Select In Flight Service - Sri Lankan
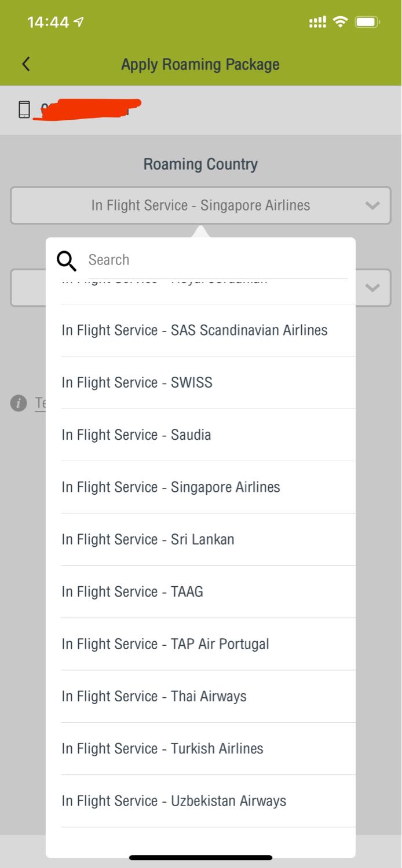402x868 pixels. click(208, 539)
